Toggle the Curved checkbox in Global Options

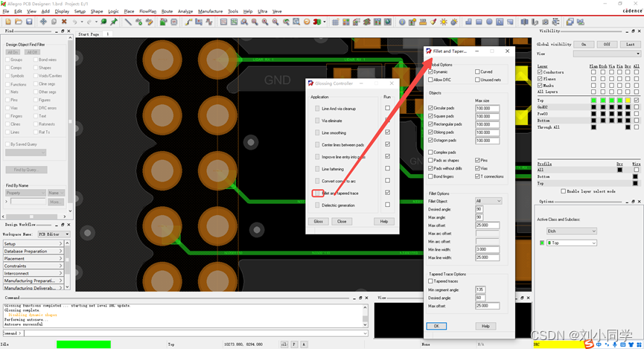pyautogui.click(x=478, y=72)
